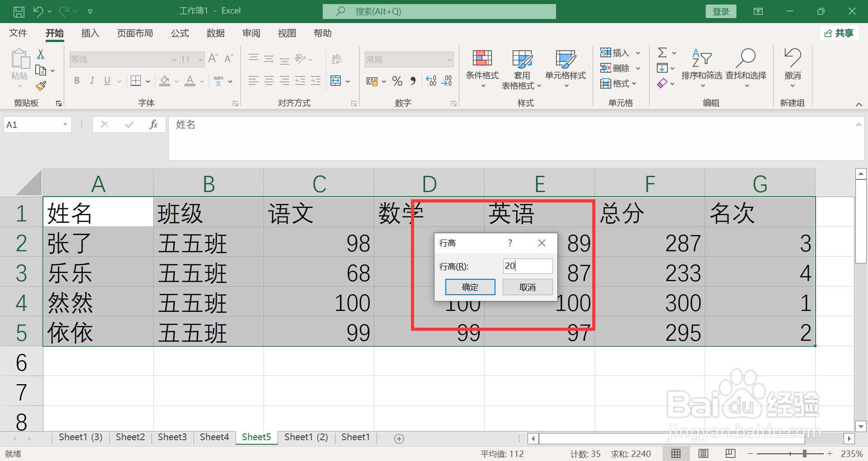The image size is (868, 461).
Task: Switch to Page Break Preview
Action: 730,454
